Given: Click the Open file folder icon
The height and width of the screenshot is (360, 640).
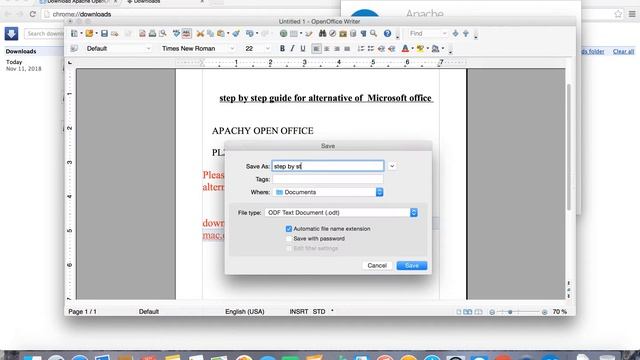Looking at the screenshot, I should click(x=89, y=33).
